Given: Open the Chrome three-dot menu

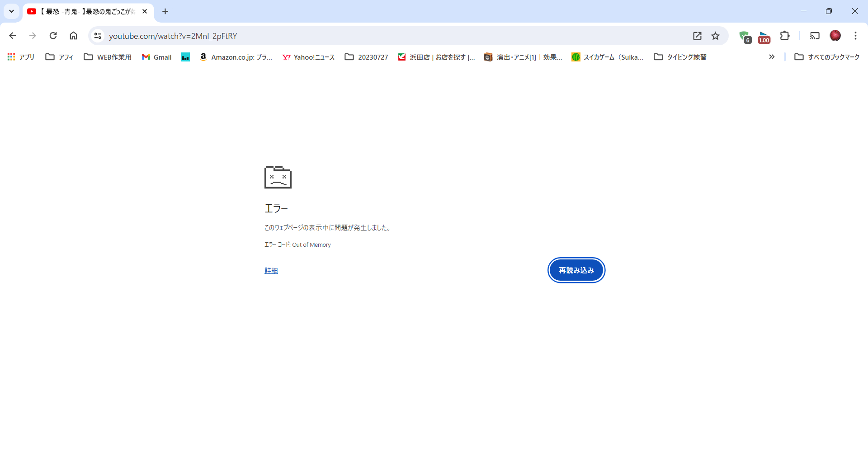Looking at the screenshot, I should click(x=855, y=36).
